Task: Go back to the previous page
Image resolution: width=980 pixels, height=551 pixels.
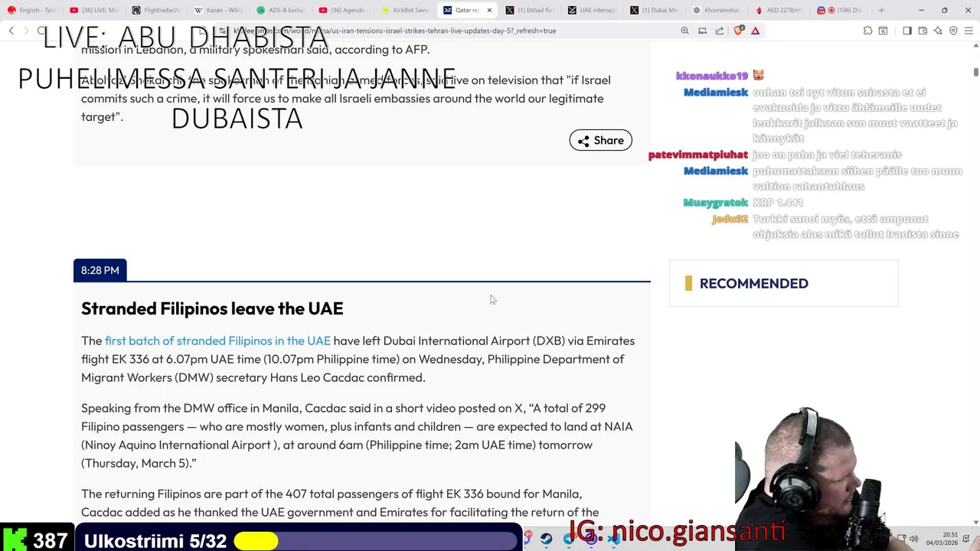Action: coord(11,31)
